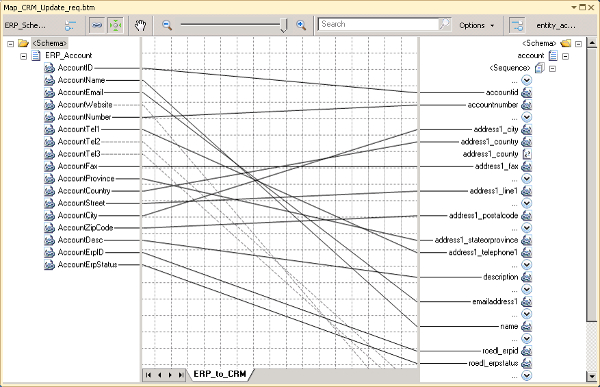Select the source Schema folder icon
The image size is (600, 387).
click(23, 43)
